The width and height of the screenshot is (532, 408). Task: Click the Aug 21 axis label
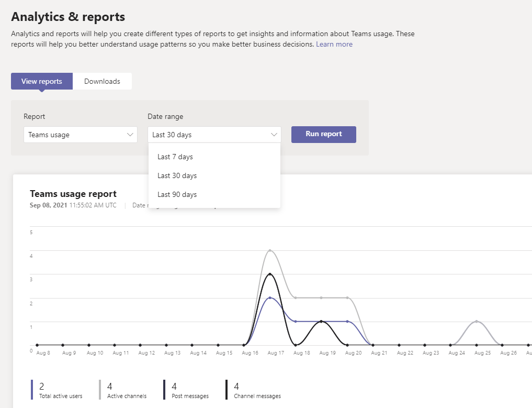click(379, 352)
